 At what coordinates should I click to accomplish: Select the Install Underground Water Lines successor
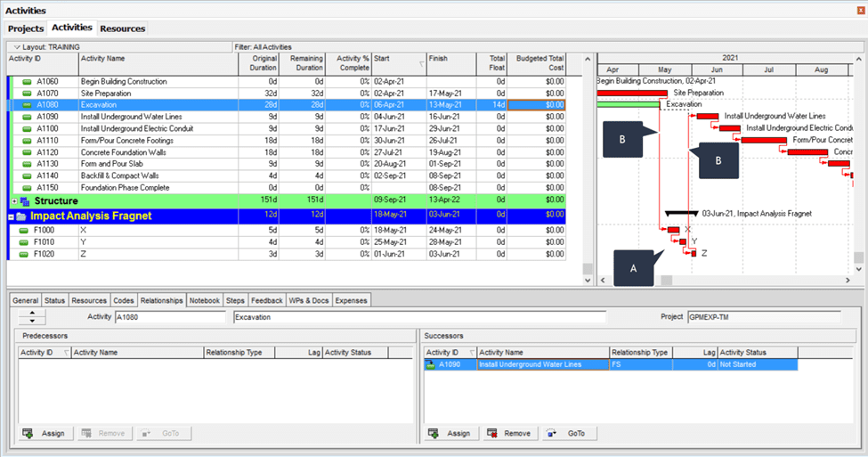tap(611, 364)
